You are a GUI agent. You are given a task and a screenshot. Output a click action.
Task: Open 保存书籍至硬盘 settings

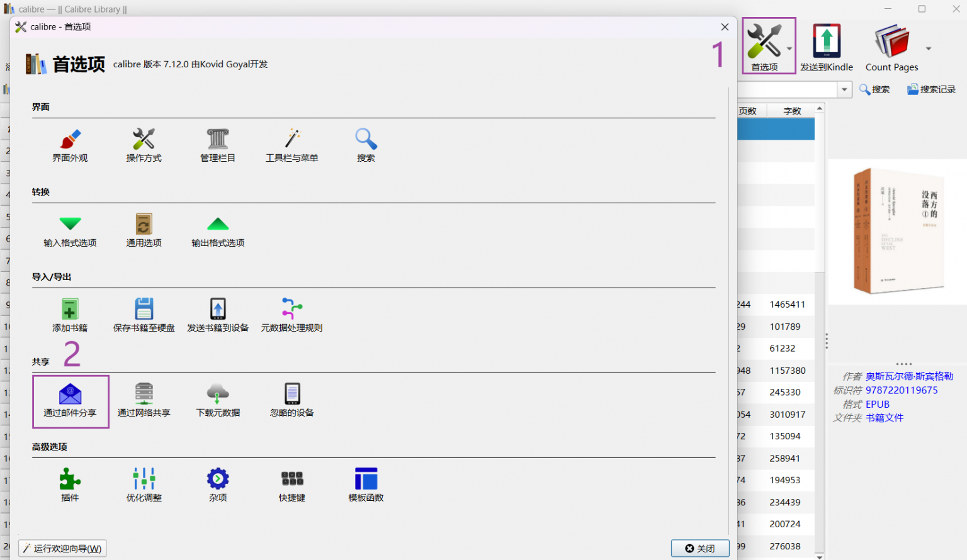[144, 315]
